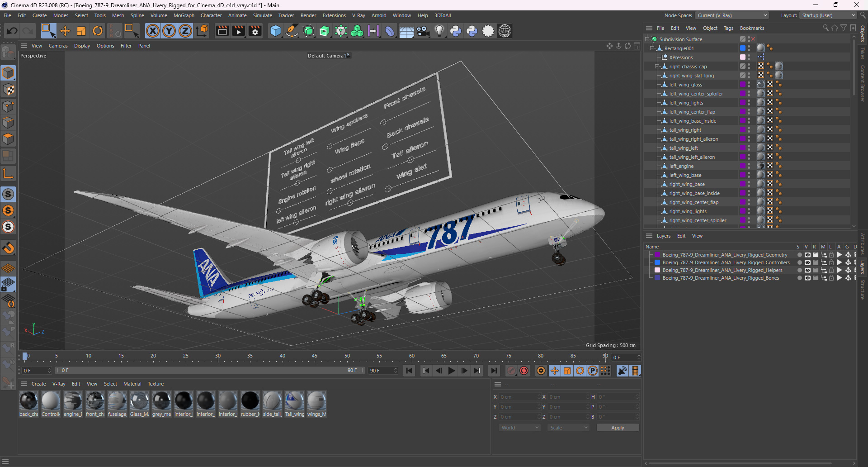
Task: Click the X position input field
Action: [x=519, y=397]
